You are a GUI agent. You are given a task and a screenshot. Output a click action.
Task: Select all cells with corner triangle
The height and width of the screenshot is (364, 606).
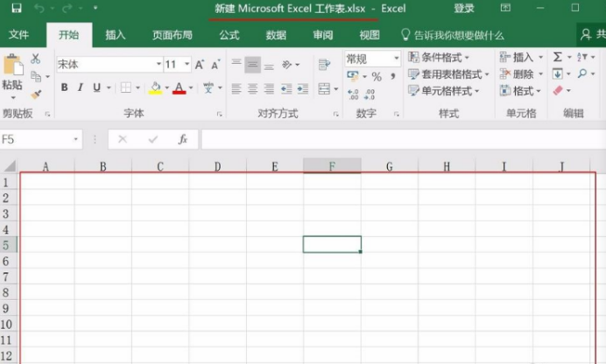pos(10,165)
